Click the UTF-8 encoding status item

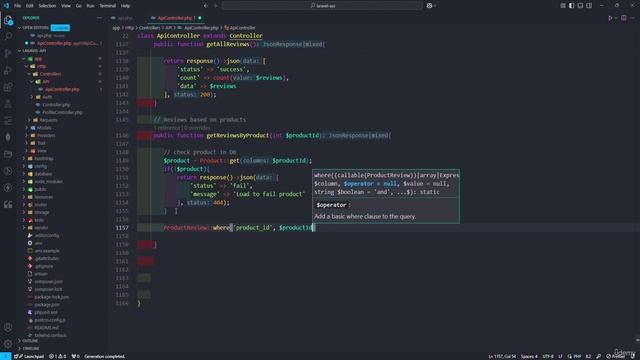(548, 356)
